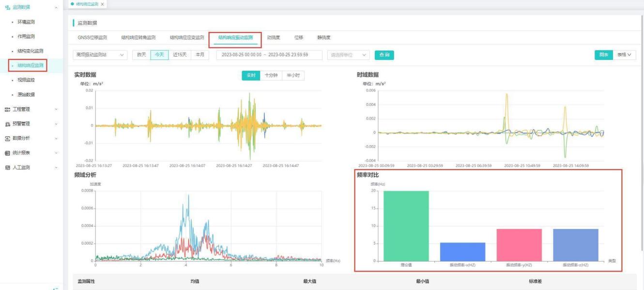Viewport: 644px width, 290px height.
Task: Click the 查询 search button
Action: (384, 55)
